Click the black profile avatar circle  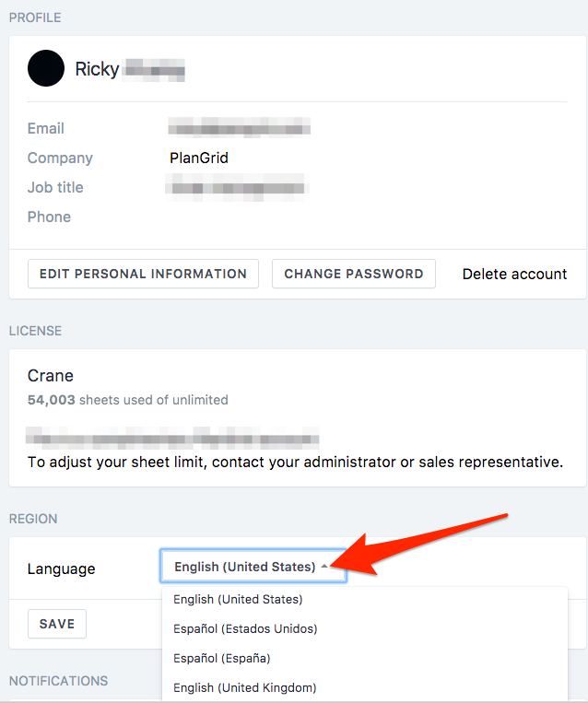[46, 68]
